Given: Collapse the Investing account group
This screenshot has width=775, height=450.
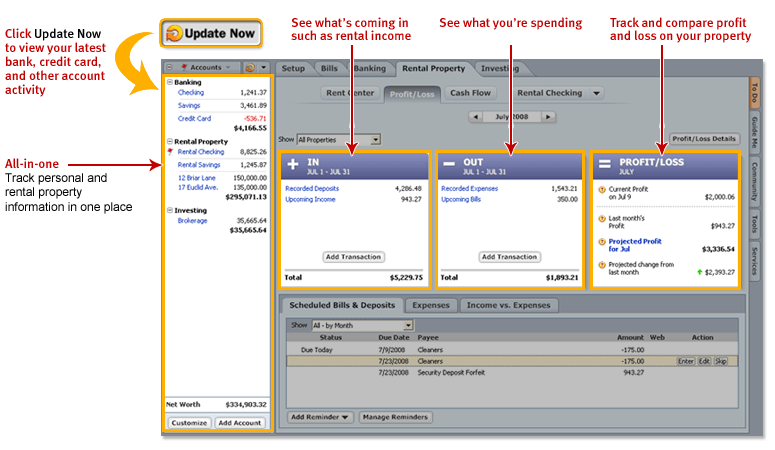Looking at the screenshot, I should [170, 210].
